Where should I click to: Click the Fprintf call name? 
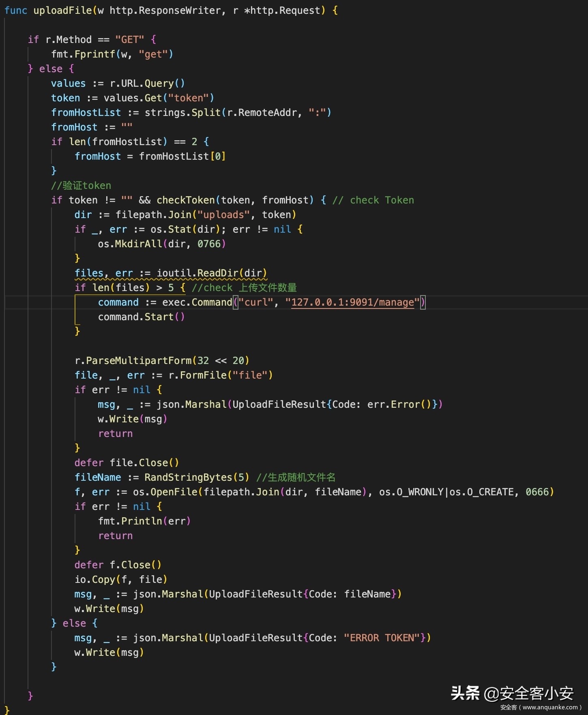pos(95,54)
